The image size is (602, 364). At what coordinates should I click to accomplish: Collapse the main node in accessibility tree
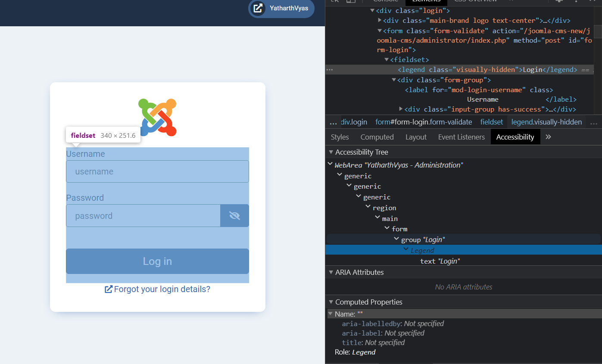377,218
